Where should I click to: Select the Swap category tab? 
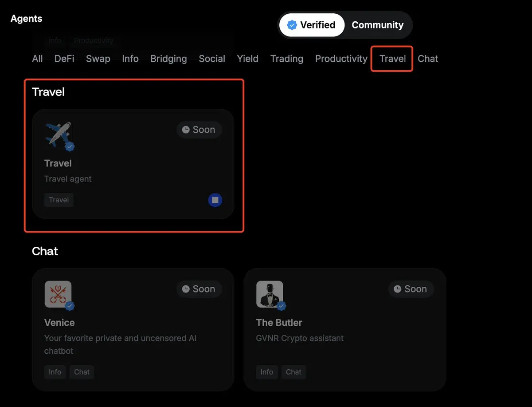click(x=98, y=59)
